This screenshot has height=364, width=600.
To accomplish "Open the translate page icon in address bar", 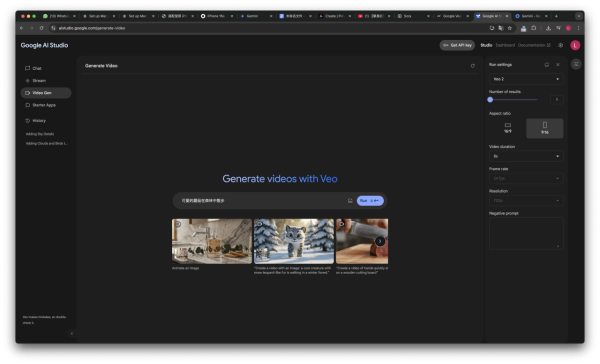I will [x=501, y=28].
